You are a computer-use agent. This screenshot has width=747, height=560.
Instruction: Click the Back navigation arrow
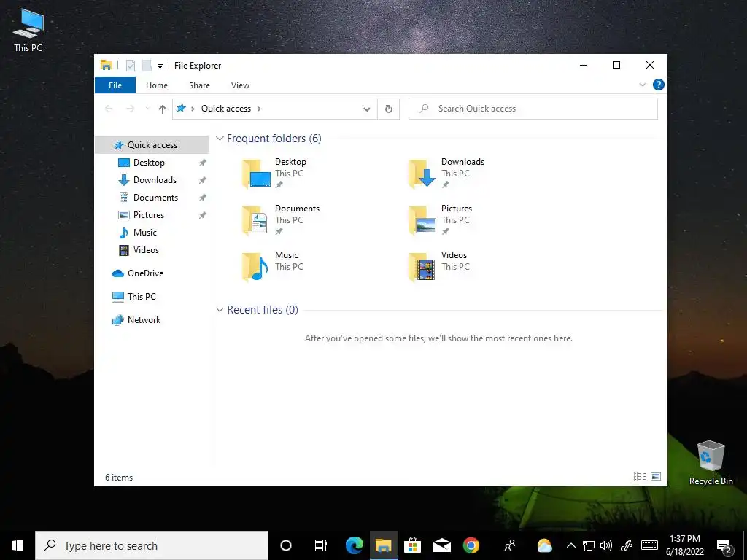pyautogui.click(x=109, y=109)
